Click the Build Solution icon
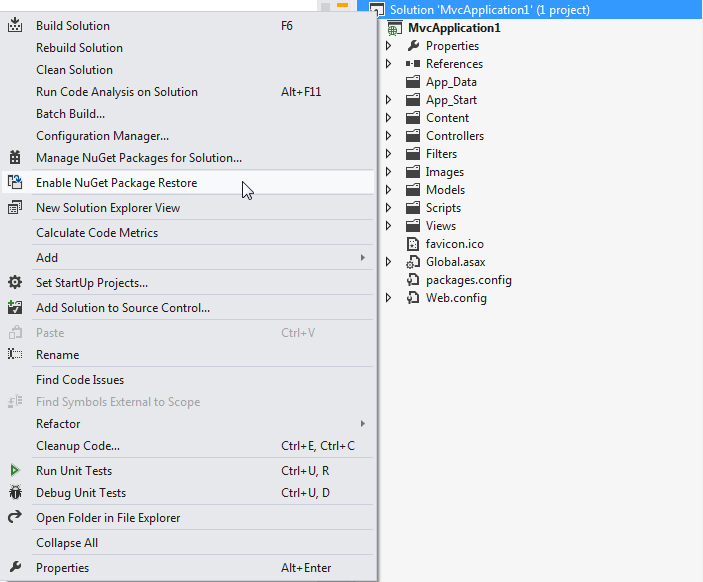The image size is (703, 582). point(15,25)
